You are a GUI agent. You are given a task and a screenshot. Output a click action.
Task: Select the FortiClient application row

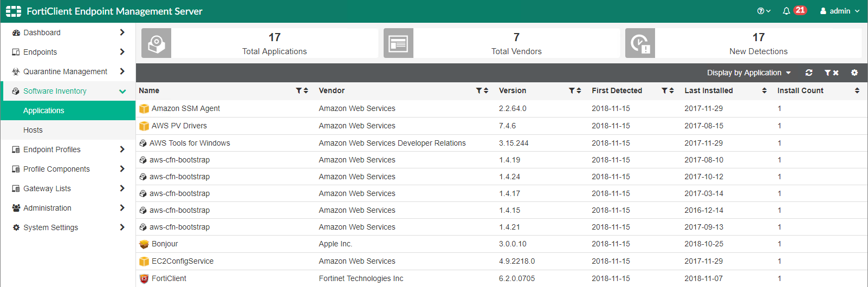click(169, 278)
